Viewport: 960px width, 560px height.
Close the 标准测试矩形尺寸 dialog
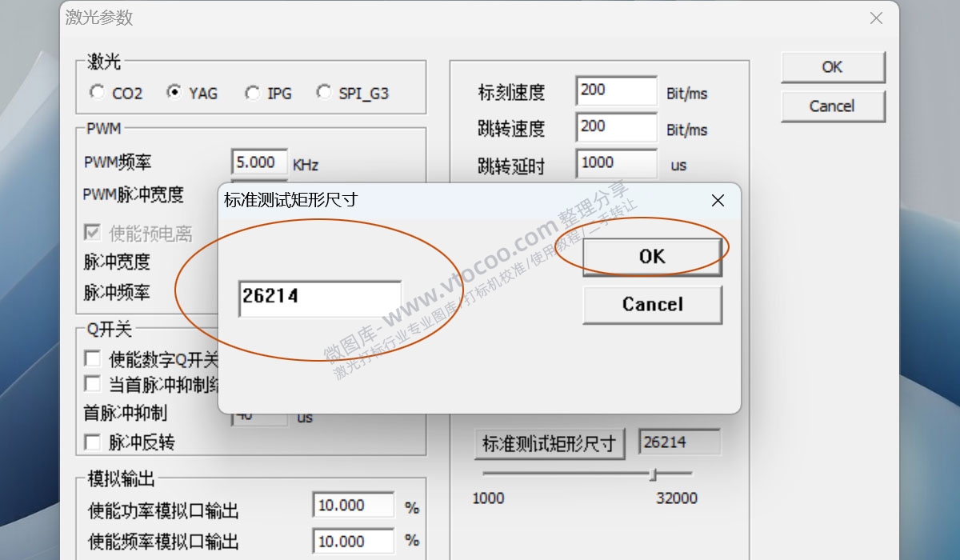pos(717,201)
